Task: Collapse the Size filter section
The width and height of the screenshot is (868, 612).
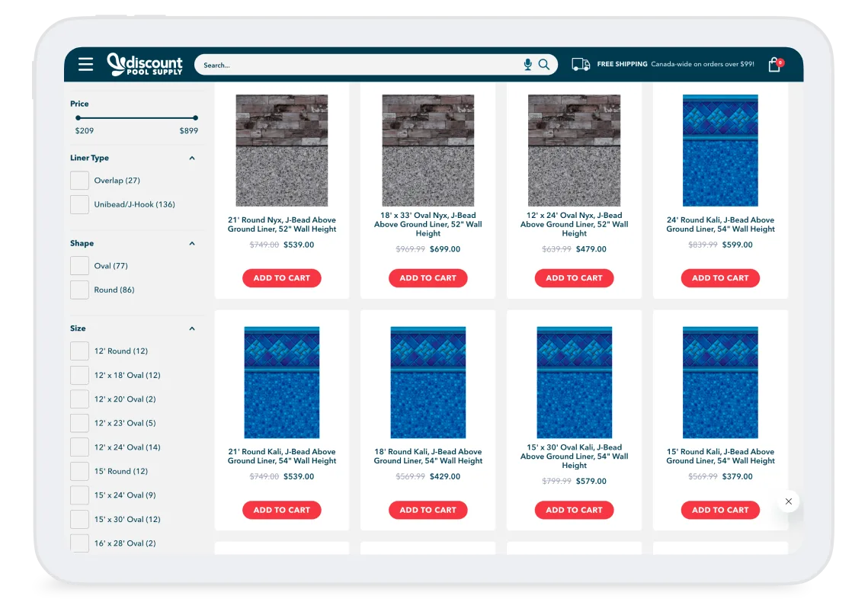Action: pos(191,328)
